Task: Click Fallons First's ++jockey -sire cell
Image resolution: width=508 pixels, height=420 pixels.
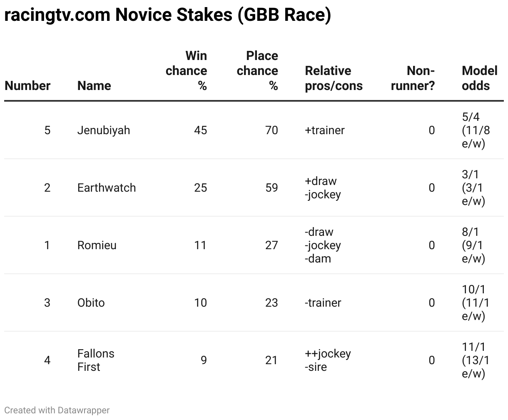Action: click(328, 360)
